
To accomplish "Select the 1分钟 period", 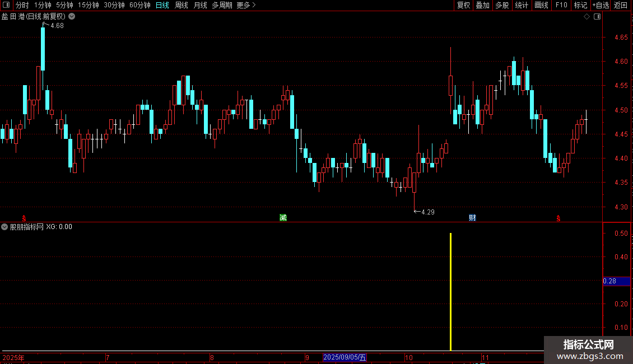I will click(x=43, y=5).
